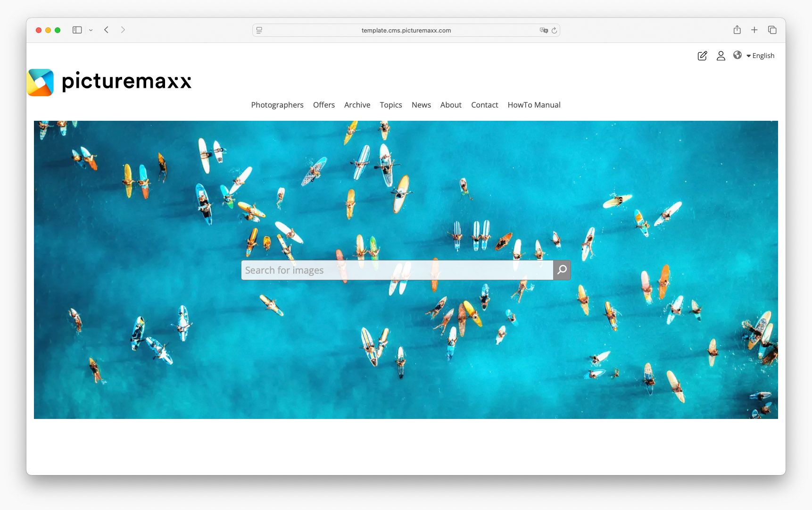Go to the Contact page
This screenshot has width=812, height=510.
(484, 105)
